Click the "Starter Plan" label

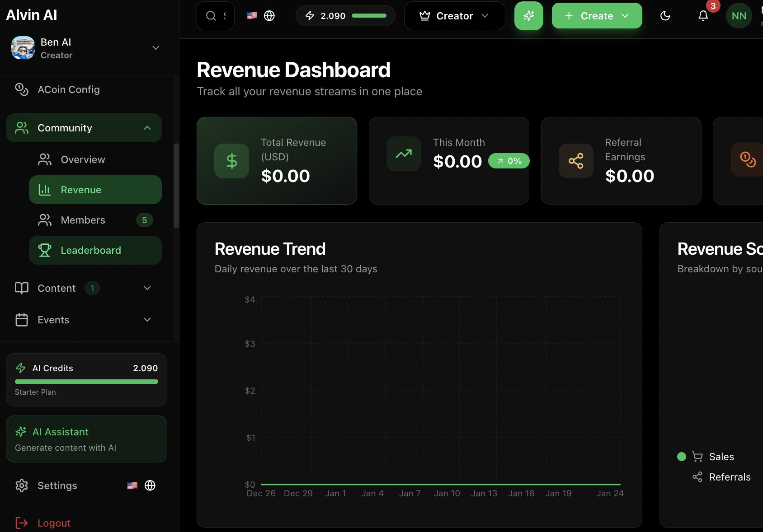pos(35,392)
